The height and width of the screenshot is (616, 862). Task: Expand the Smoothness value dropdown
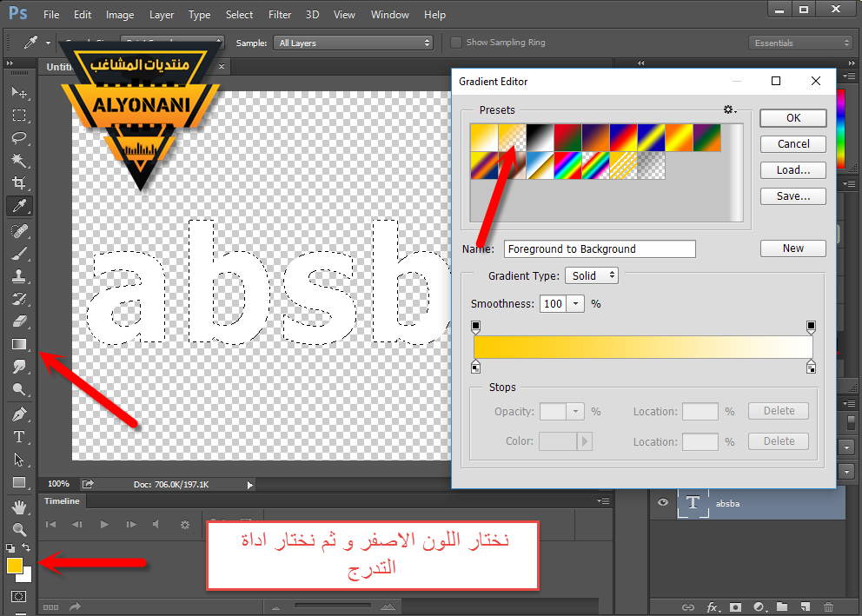pos(575,304)
